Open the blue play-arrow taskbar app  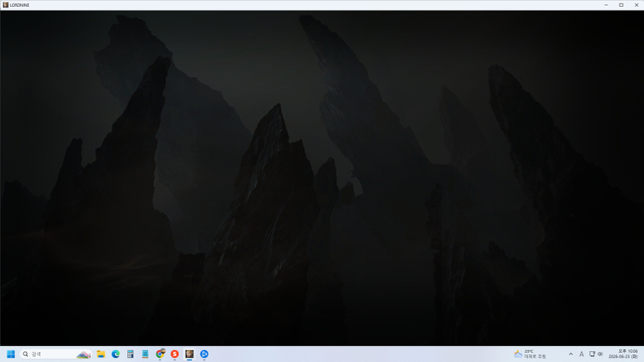point(204,354)
